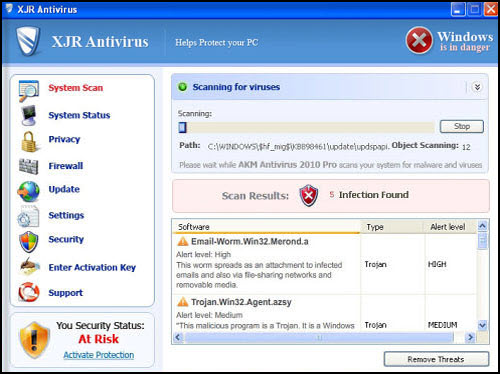This screenshot has width=500, height=374.
Task: Click the horizontal scroll left arrow
Action: pyautogui.click(x=178, y=337)
